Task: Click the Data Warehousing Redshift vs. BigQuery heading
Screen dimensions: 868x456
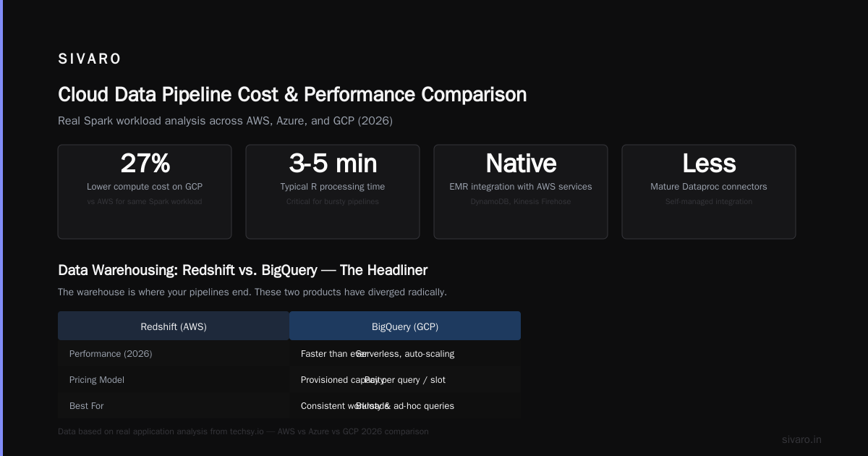Action: click(242, 270)
